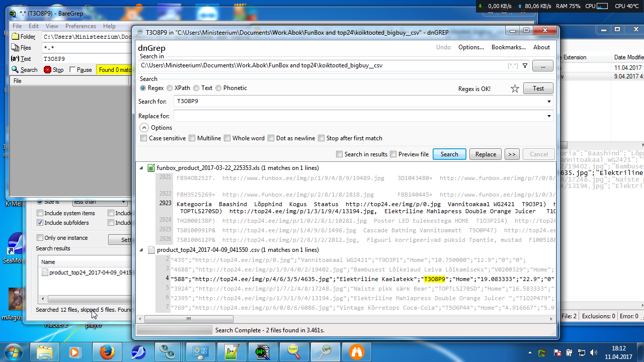Viewport: 644px width, 362px height.
Task: Click the BareGrep taskbar icon
Action: pyautogui.click(x=262, y=351)
